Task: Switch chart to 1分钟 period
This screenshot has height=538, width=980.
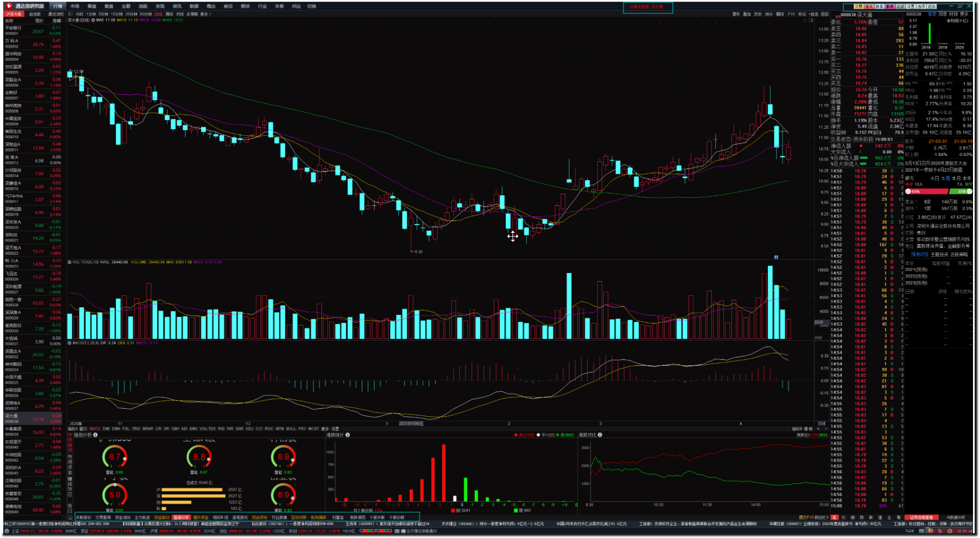Action: (91, 14)
